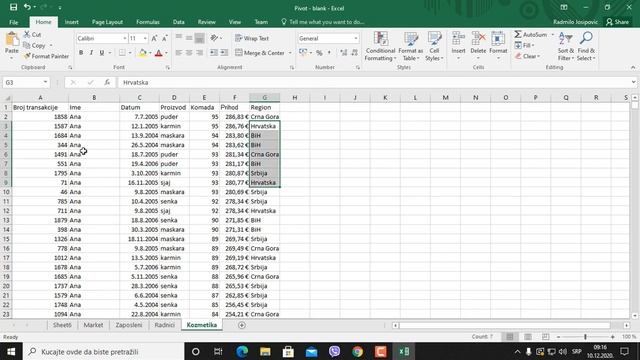Click the Increase Decimal icon
This screenshot has width=640, height=360.
click(344, 53)
